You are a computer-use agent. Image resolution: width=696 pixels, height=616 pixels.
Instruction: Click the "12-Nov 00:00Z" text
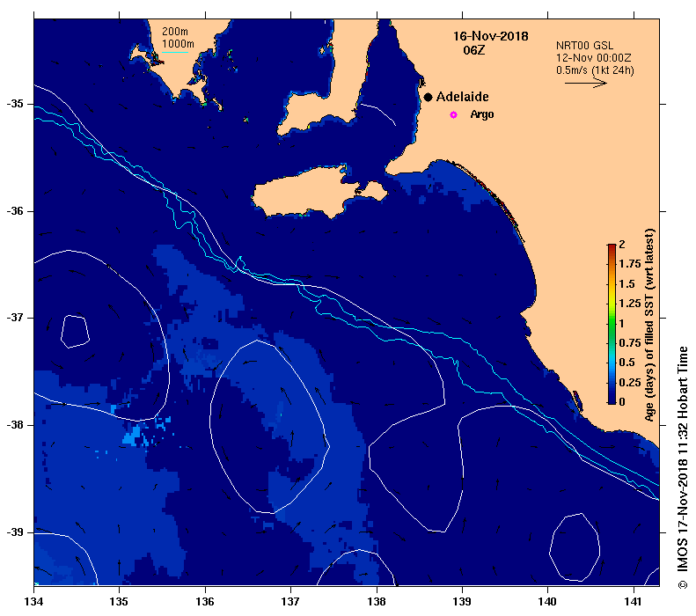(593, 58)
